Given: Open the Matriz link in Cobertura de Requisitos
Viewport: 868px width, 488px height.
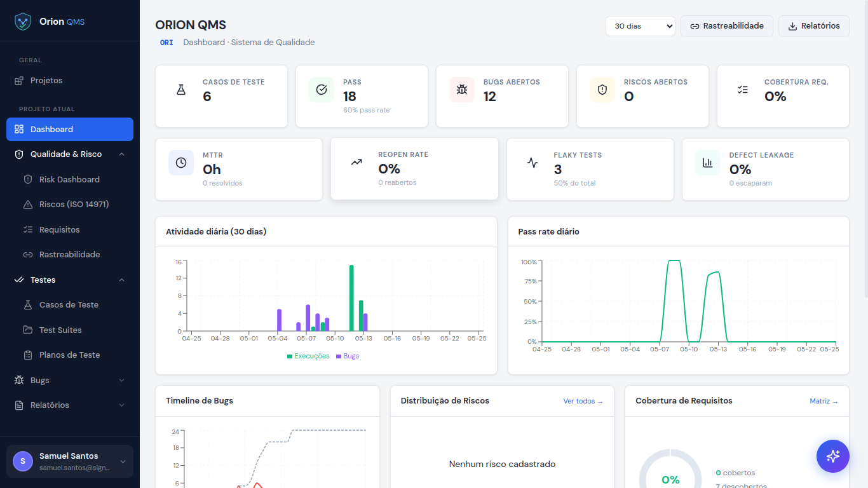Looking at the screenshot, I should pos(824,401).
